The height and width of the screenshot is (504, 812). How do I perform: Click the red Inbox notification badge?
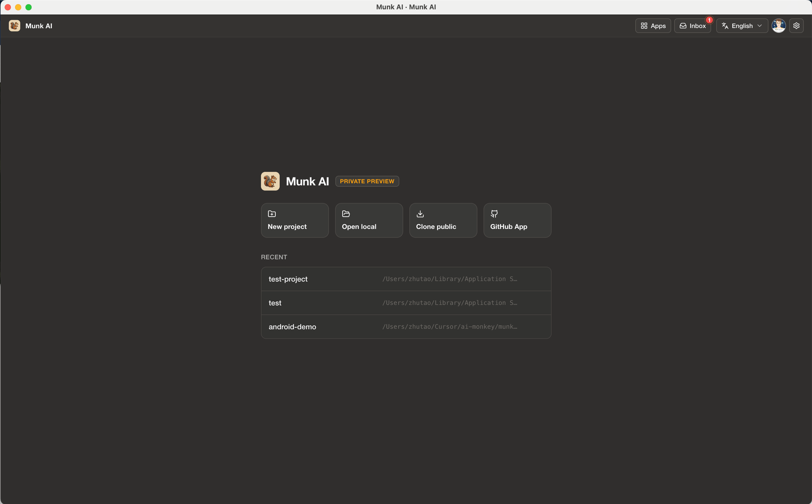pyautogui.click(x=709, y=20)
